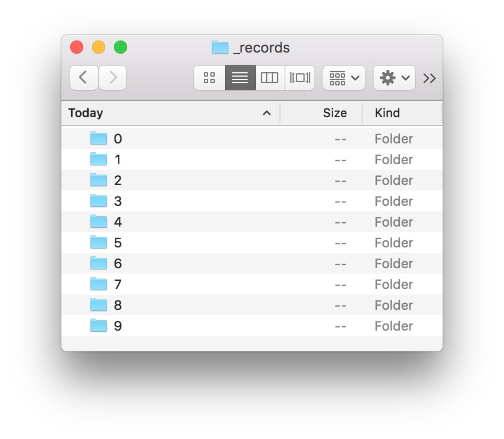Select the folder icon for 7
The image size is (504, 439).
99,284
